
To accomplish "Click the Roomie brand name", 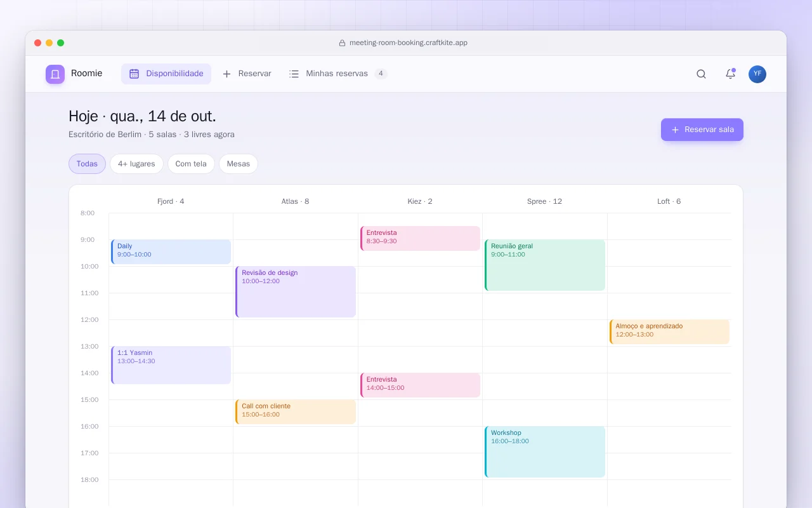I will [87, 74].
